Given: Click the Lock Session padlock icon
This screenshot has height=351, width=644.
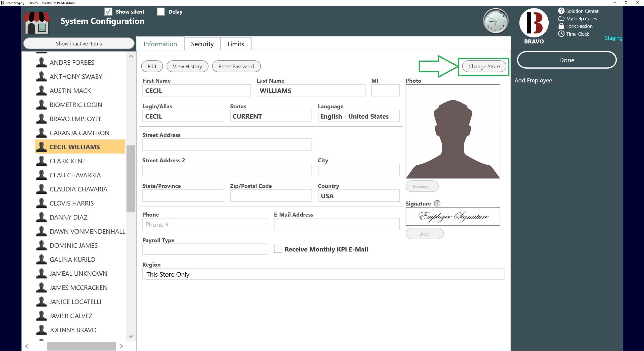Looking at the screenshot, I should (x=561, y=26).
